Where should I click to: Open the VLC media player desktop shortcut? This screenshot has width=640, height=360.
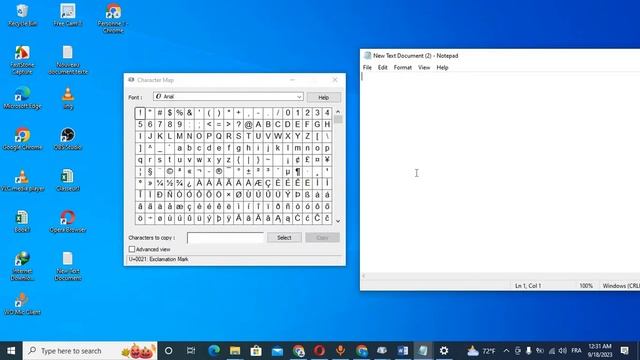point(22,180)
